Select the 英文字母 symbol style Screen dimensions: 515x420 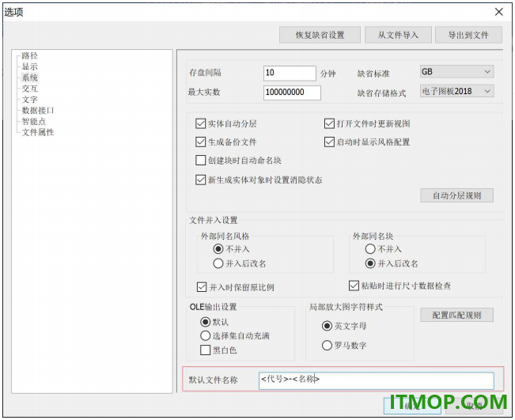pos(327,326)
